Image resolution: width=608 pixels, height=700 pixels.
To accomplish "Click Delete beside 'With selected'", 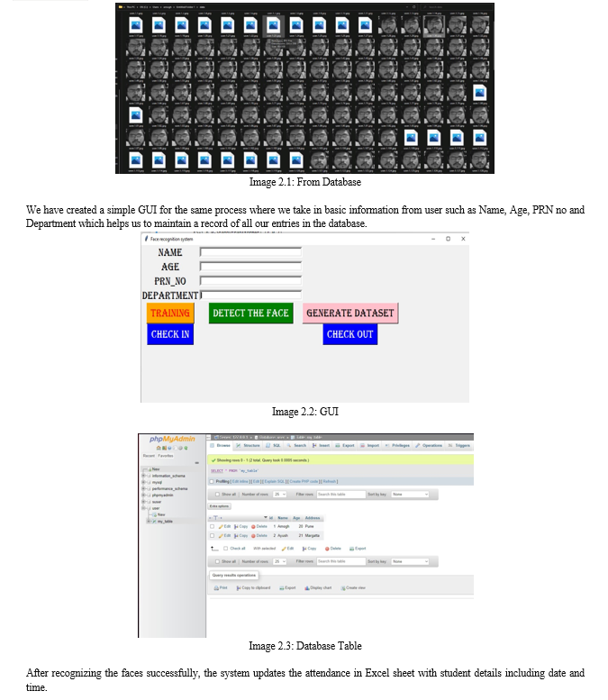I will coord(333,549).
